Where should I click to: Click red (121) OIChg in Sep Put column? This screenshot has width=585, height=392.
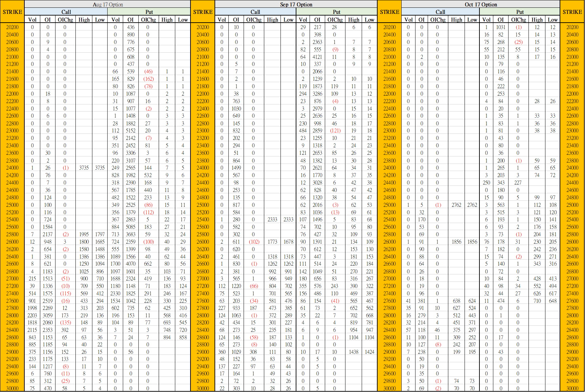(x=335, y=130)
